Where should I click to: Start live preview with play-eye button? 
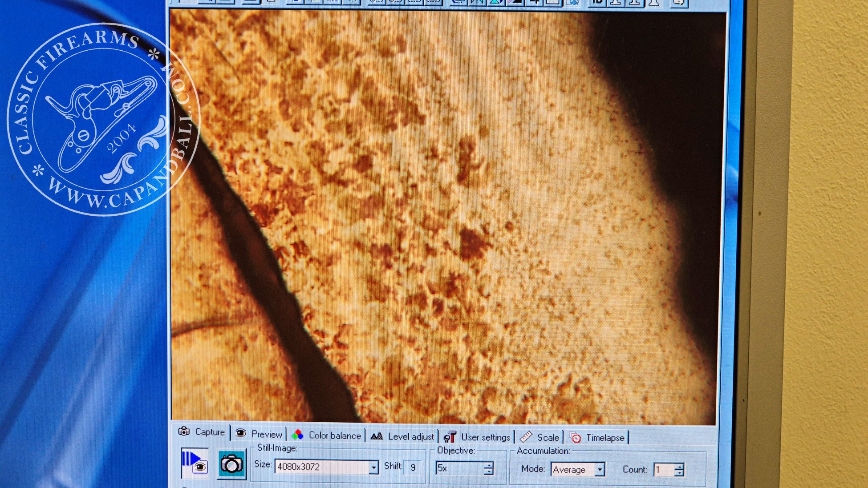pos(195,463)
